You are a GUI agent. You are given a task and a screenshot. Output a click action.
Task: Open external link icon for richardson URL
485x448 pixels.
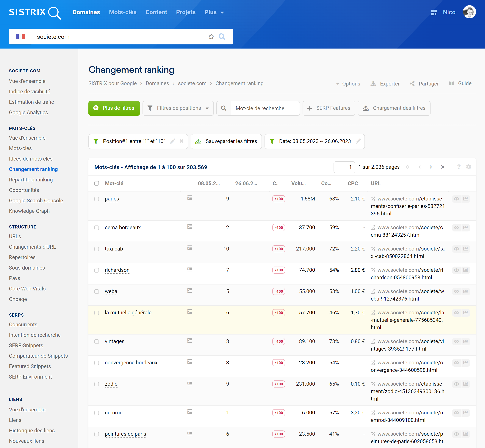coord(373,270)
